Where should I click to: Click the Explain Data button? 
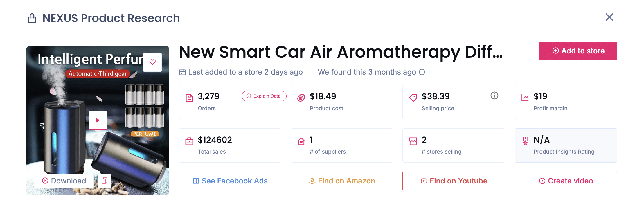tap(264, 96)
